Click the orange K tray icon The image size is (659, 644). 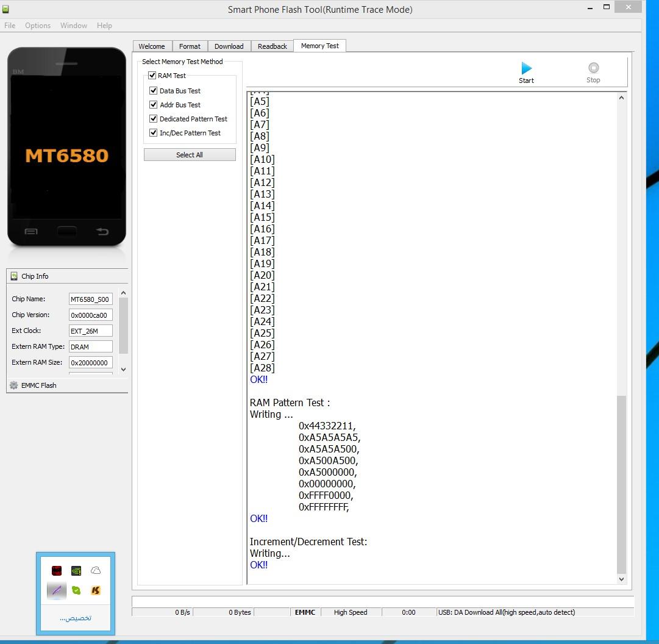click(96, 590)
